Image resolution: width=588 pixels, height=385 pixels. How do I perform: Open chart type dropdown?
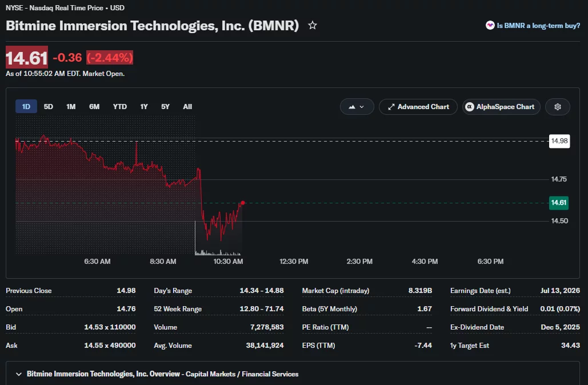(x=357, y=107)
